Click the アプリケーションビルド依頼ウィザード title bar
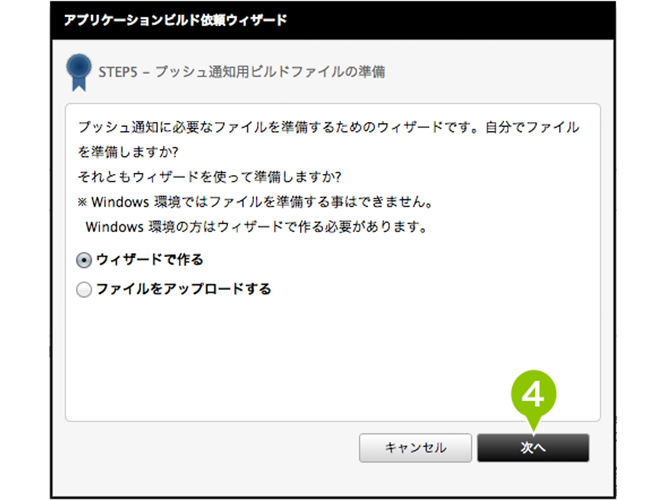This screenshot has height=500, width=667. (333, 20)
